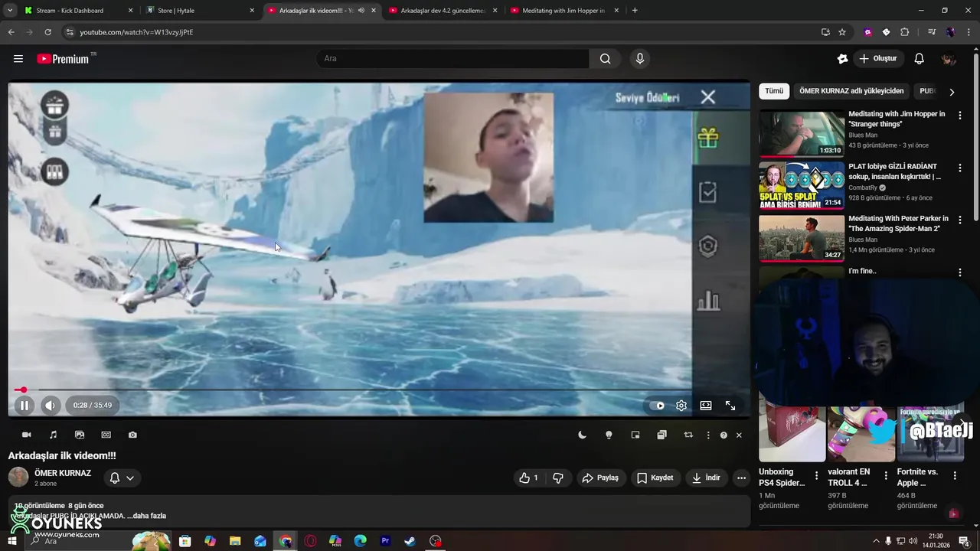This screenshot has width=980, height=551.
Task: Close the Seviye Ödülleri overlay X in video
Action: click(708, 97)
